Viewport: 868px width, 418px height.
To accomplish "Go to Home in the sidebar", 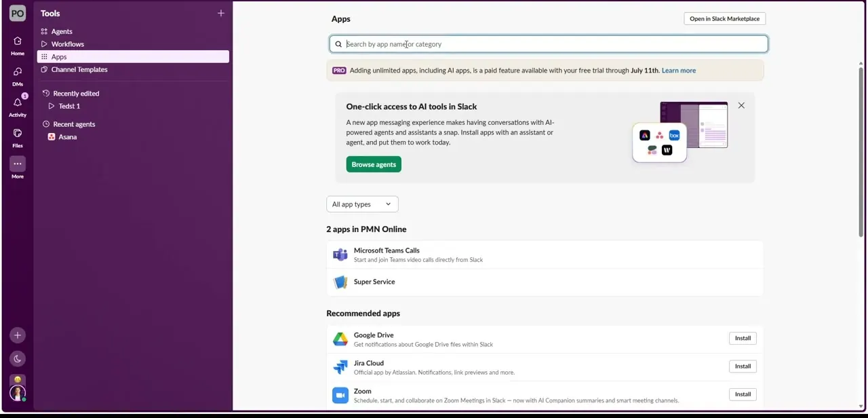I will click(x=18, y=45).
